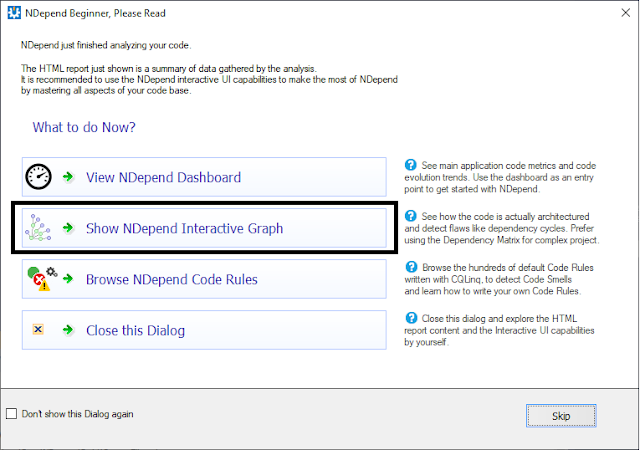Image resolution: width=640 pixels, height=450 pixels.
Task: Enable Don't show this Dialog again
Action: click(x=11, y=414)
